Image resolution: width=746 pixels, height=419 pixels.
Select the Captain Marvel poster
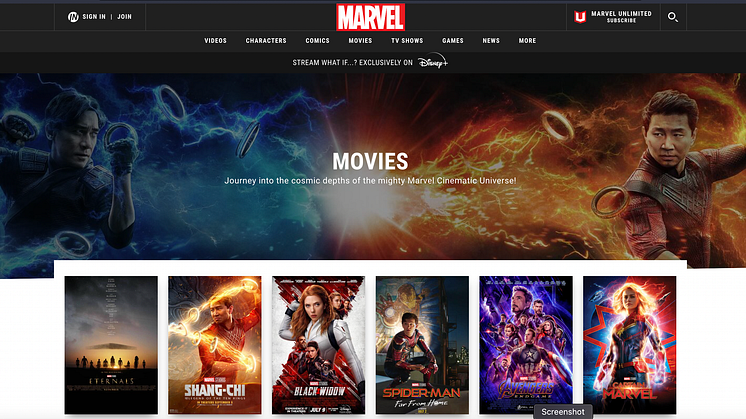[629, 345]
